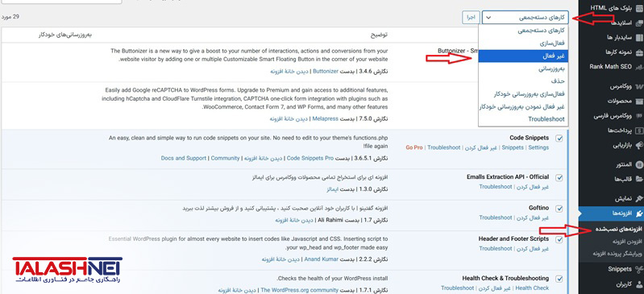Choose غیر فعال نمودن به‌روزرسانی خودکار option
This screenshot has height=294, width=644.
(522, 107)
